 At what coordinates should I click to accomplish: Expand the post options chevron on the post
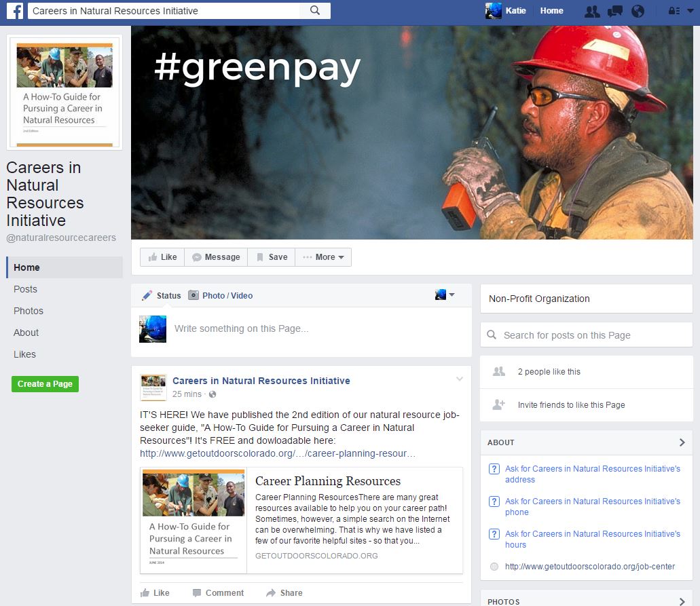point(460,379)
